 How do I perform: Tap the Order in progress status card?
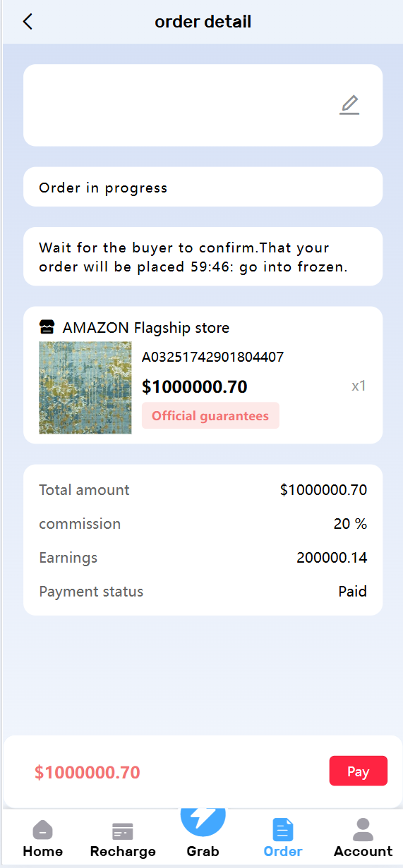(x=203, y=187)
